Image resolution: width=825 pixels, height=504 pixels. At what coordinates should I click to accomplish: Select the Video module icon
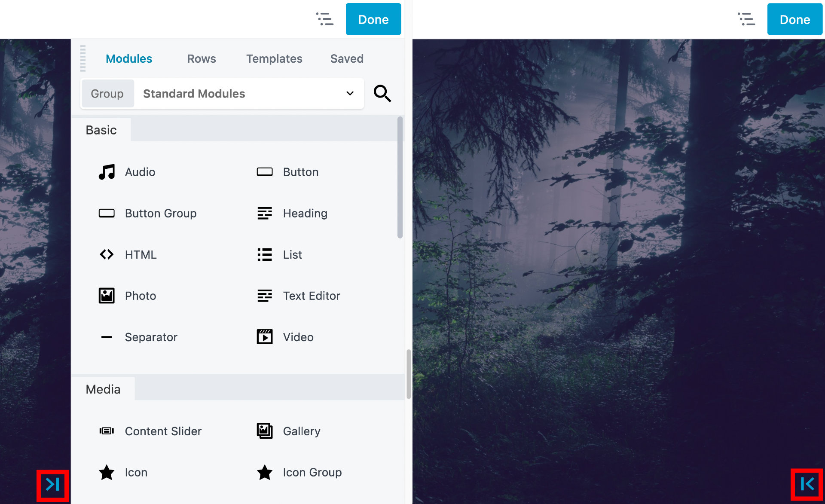265,336
